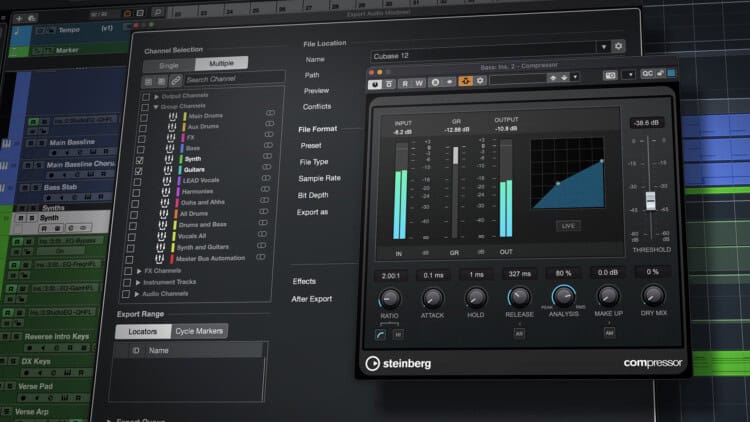Click Name field showing Cubase 12

click(483, 54)
